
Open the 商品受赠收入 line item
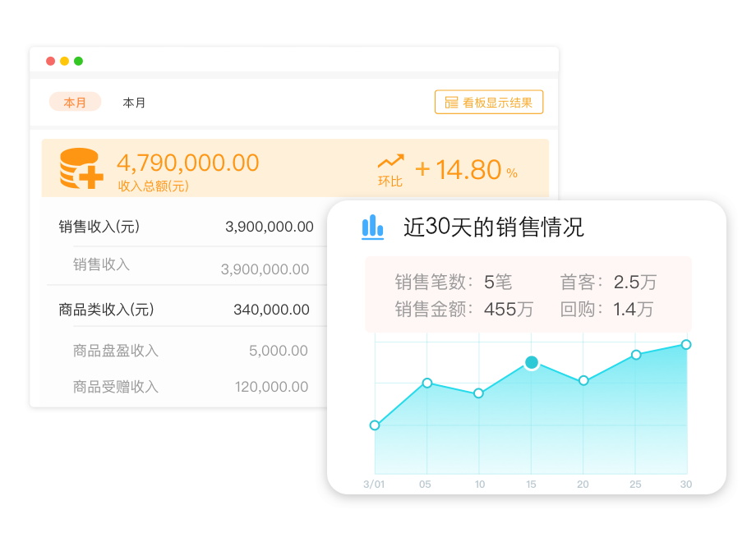click(x=116, y=387)
